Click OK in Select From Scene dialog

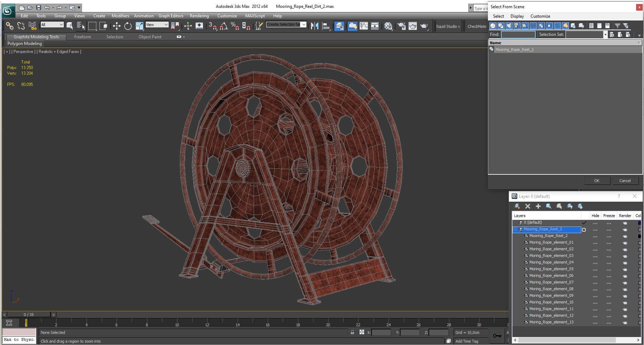click(x=597, y=181)
